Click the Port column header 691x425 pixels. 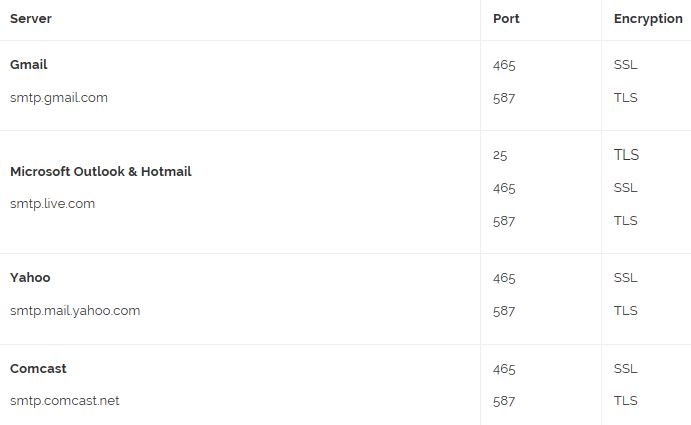coord(506,19)
